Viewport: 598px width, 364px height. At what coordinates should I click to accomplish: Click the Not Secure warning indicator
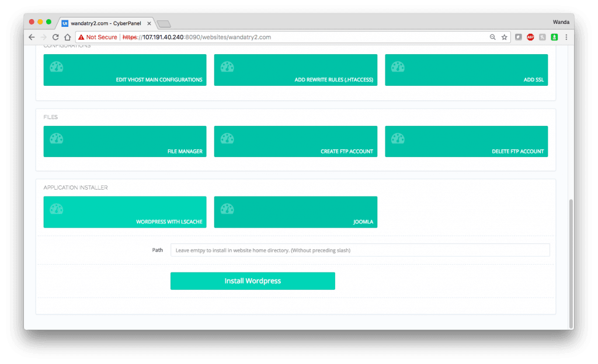(98, 37)
